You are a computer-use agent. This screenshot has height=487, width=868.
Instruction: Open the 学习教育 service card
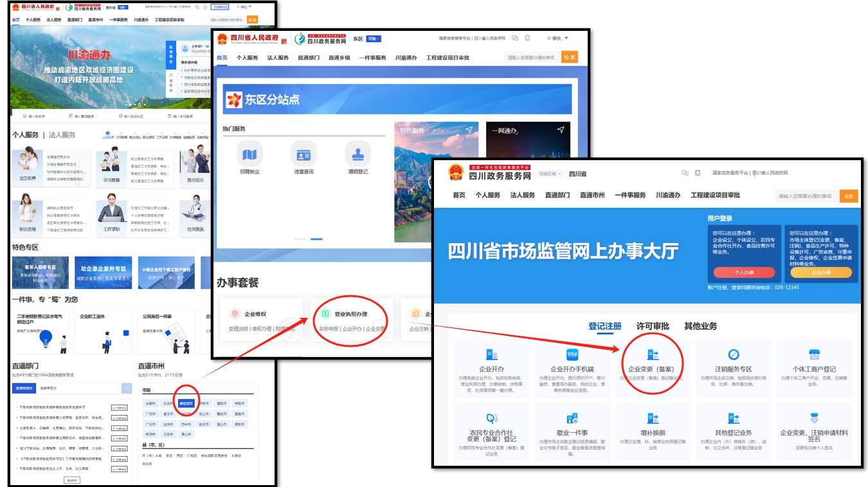point(134,169)
